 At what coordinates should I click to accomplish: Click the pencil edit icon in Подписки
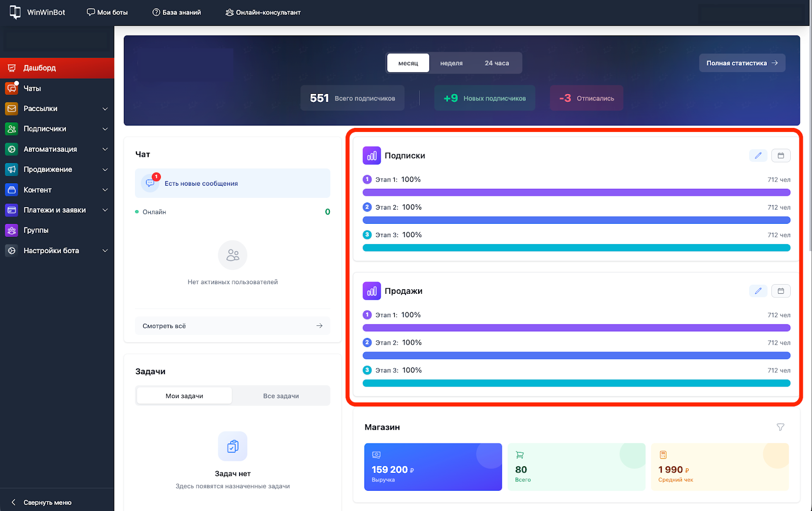758,156
